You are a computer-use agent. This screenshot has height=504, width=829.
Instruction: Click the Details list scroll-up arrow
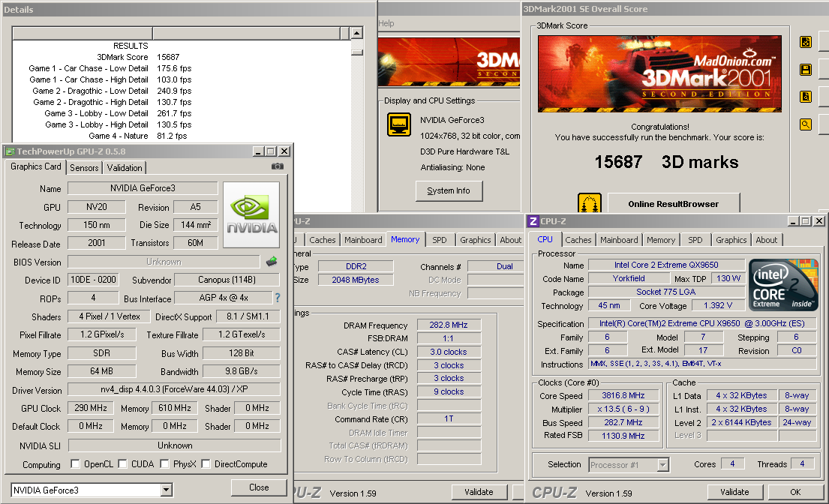coord(357,33)
